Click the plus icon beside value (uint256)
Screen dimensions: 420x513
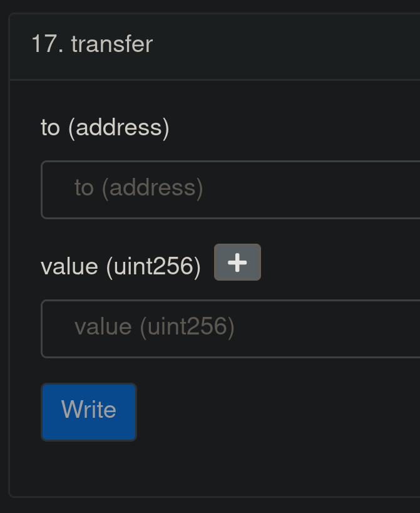[238, 262]
